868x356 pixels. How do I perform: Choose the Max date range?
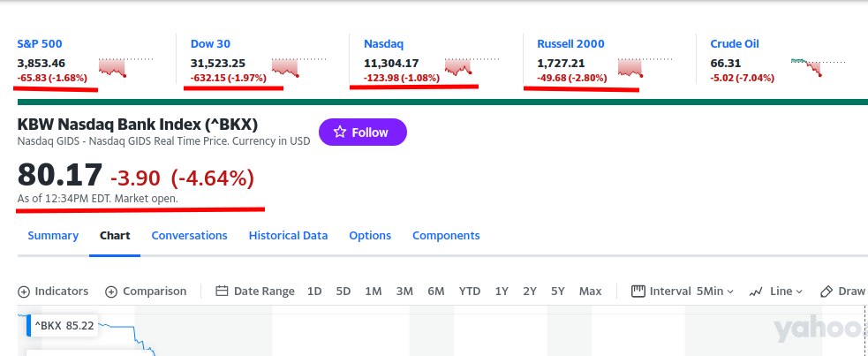[x=590, y=292]
